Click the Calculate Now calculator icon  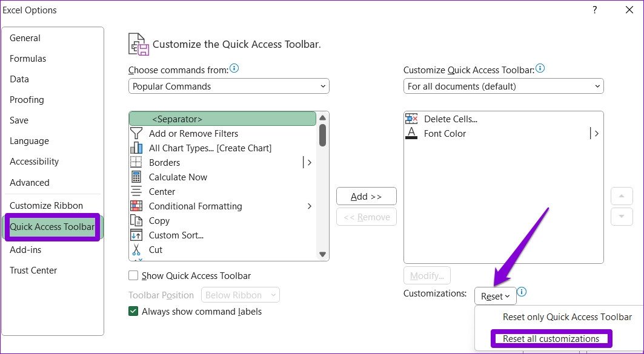click(136, 177)
